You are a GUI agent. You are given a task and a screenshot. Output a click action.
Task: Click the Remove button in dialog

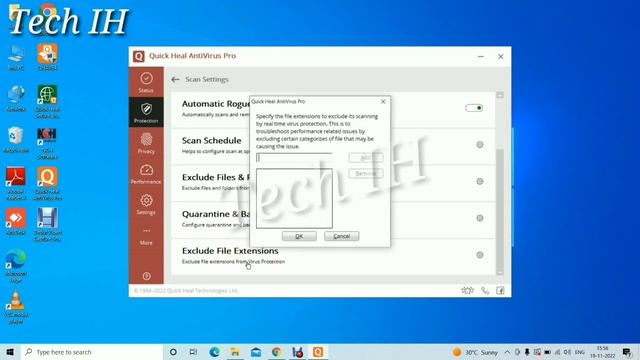366,173
